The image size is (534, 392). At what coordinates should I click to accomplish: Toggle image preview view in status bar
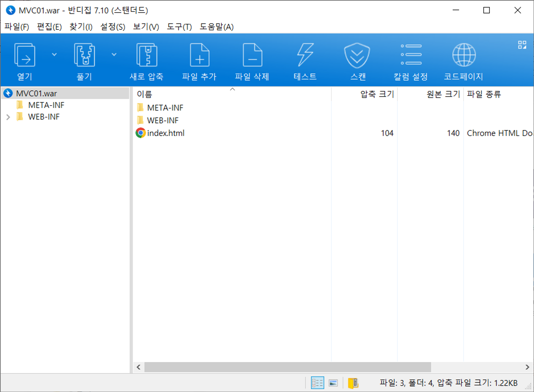point(333,383)
